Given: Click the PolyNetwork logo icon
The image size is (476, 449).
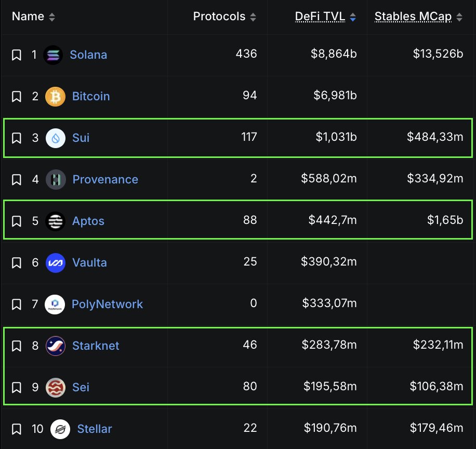Looking at the screenshot, I should click(x=55, y=304).
